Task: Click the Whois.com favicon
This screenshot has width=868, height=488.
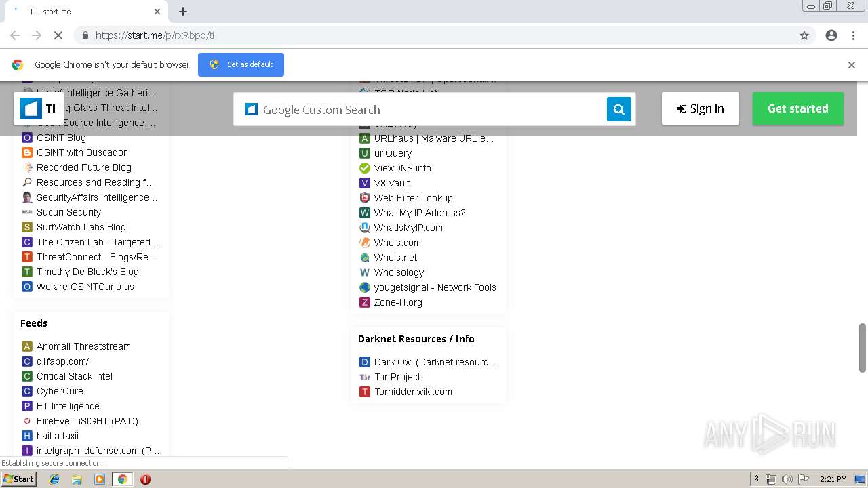Action: coord(365,243)
